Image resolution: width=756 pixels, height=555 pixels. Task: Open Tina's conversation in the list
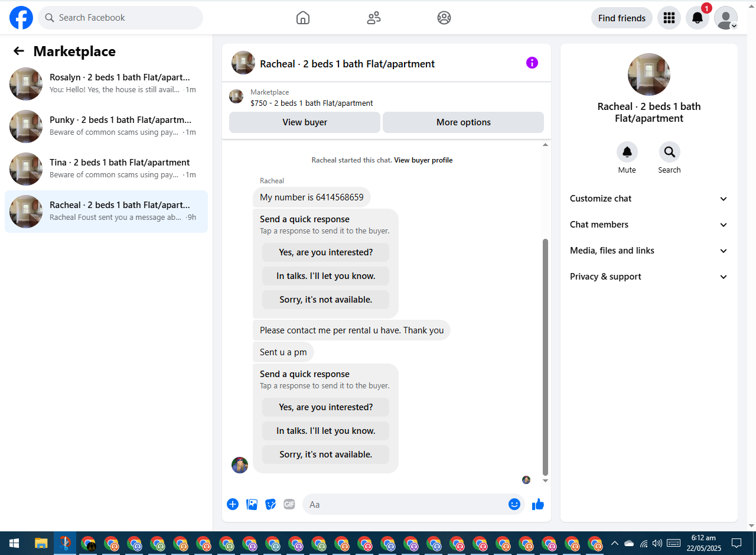pos(106,169)
